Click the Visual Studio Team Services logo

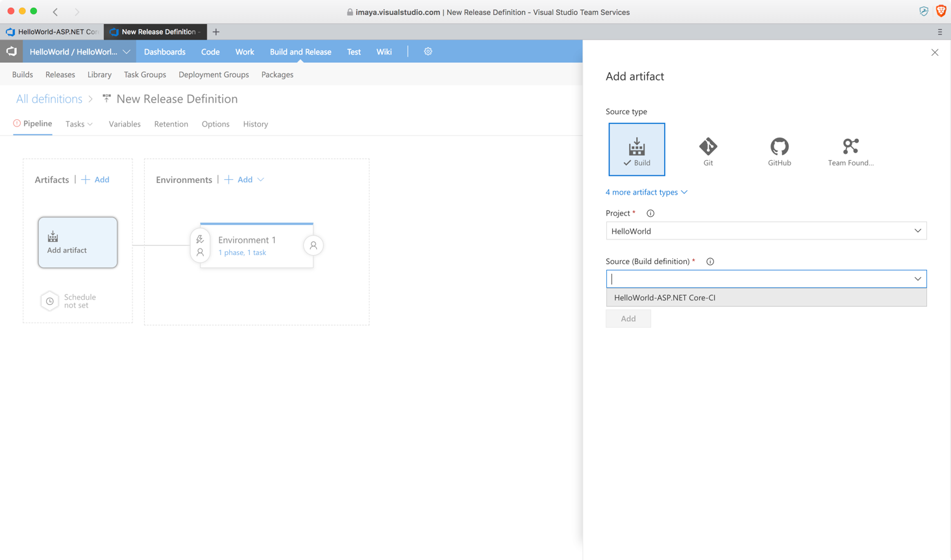[12, 51]
